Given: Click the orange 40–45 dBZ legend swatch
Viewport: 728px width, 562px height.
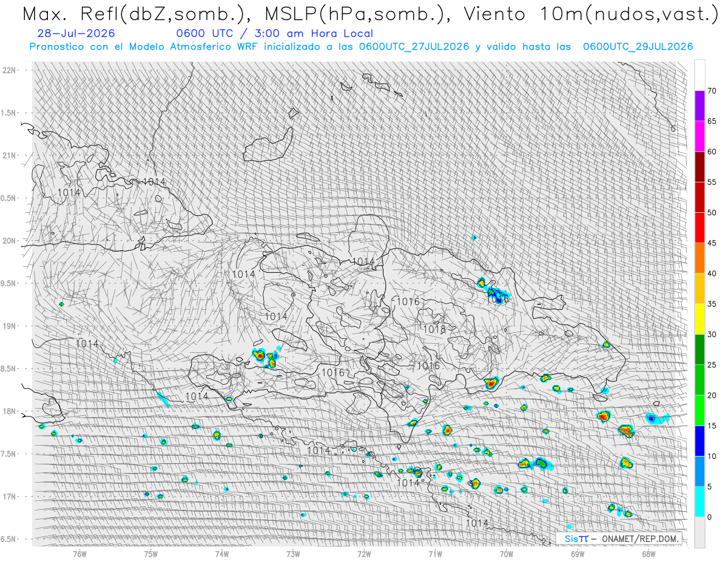Looking at the screenshot, I should coord(699,258).
